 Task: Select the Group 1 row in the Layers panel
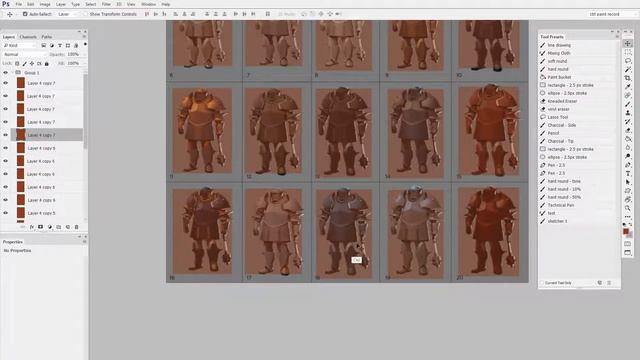[x=47, y=73]
